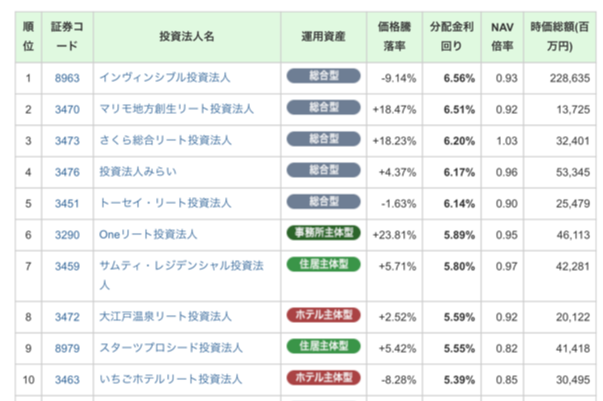This screenshot has width=603, height=401.
Task: Click the 事務所主体型 badge for Oneリート
Action: pyautogui.click(x=323, y=233)
